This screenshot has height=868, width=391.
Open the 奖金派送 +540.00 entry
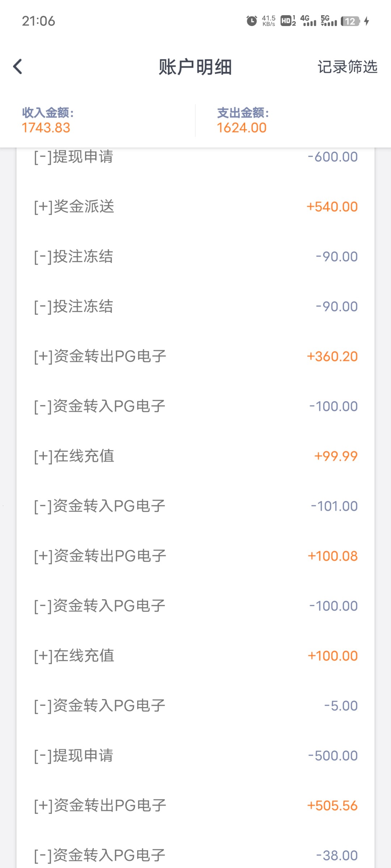(195, 207)
